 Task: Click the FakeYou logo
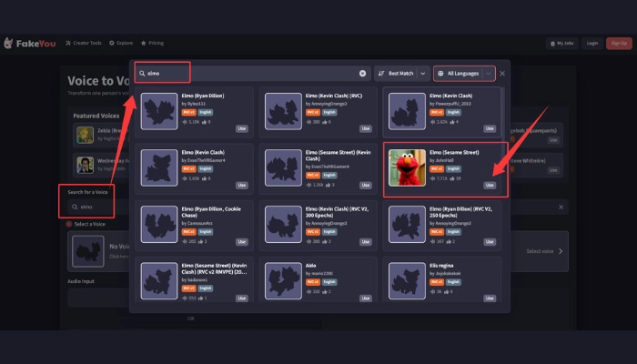coord(30,43)
